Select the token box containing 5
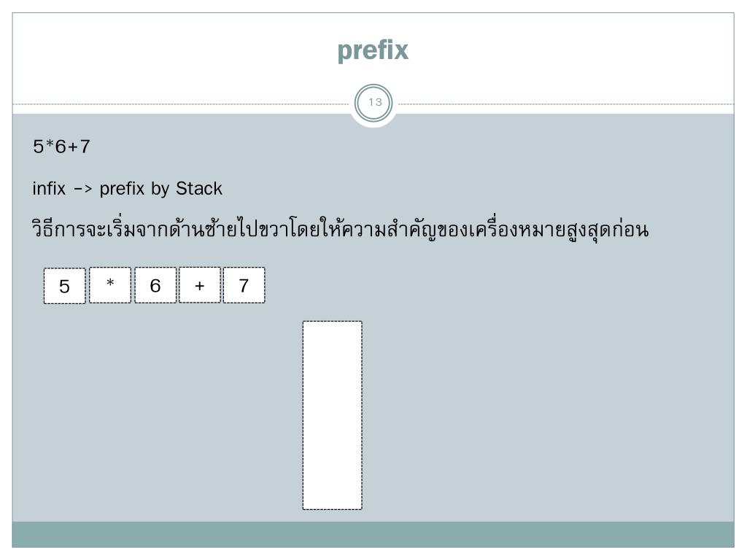 pyautogui.click(x=65, y=286)
